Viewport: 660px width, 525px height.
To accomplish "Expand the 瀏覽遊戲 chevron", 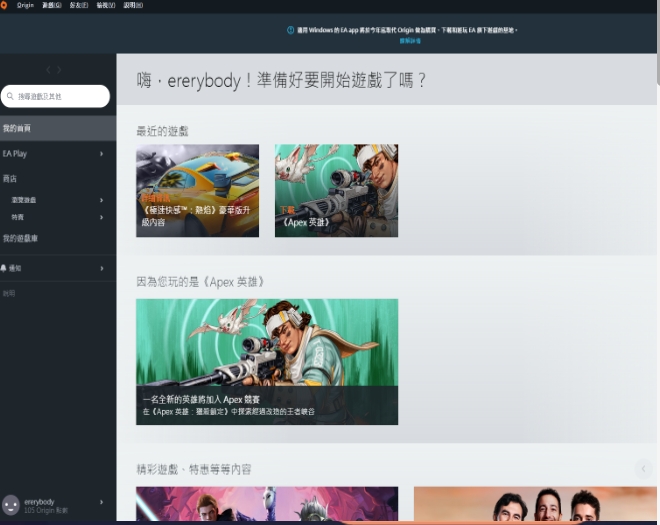I will click(101, 200).
